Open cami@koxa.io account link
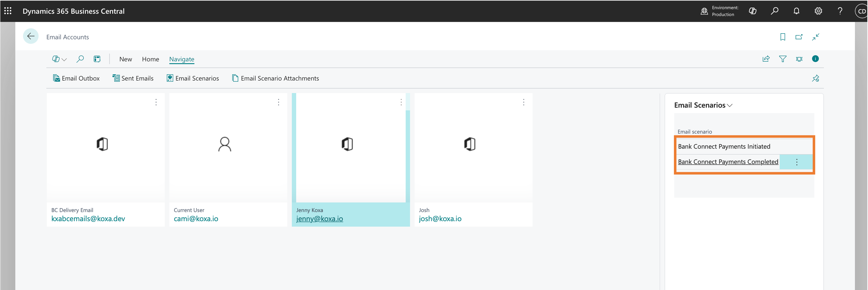Image resolution: width=868 pixels, height=290 pixels. click(196, 219)
